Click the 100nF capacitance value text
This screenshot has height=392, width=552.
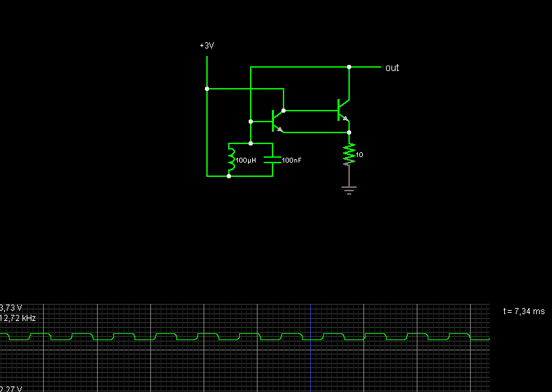[x=292, y=160]
